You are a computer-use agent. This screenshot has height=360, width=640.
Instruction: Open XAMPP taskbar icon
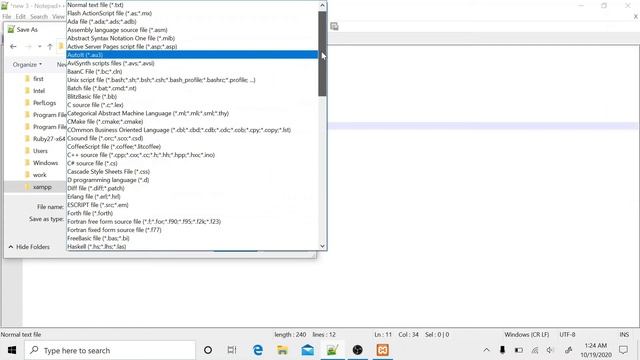pos(382,350)
